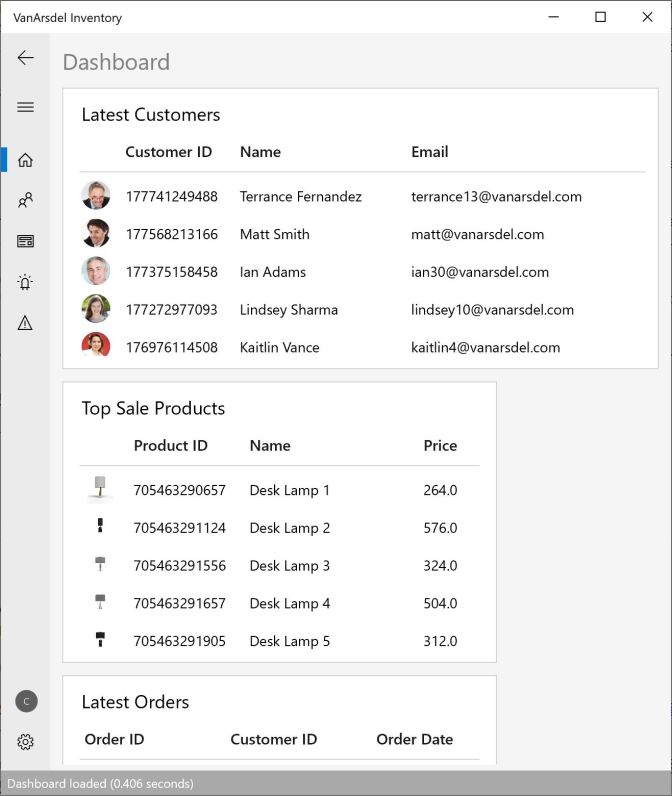Screen dimensions: 672x796
Task: Select Terrance Fernandez's profile photo
Action: 96,196
